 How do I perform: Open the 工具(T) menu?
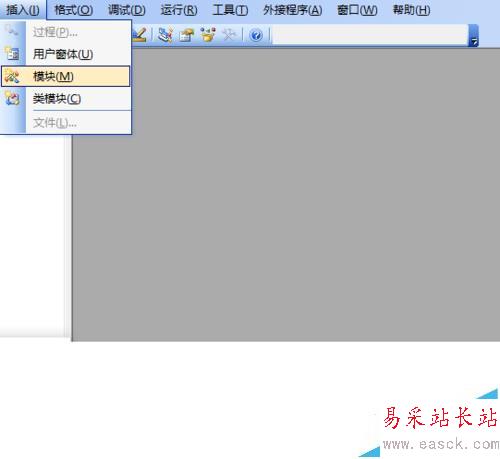(230, 10)
